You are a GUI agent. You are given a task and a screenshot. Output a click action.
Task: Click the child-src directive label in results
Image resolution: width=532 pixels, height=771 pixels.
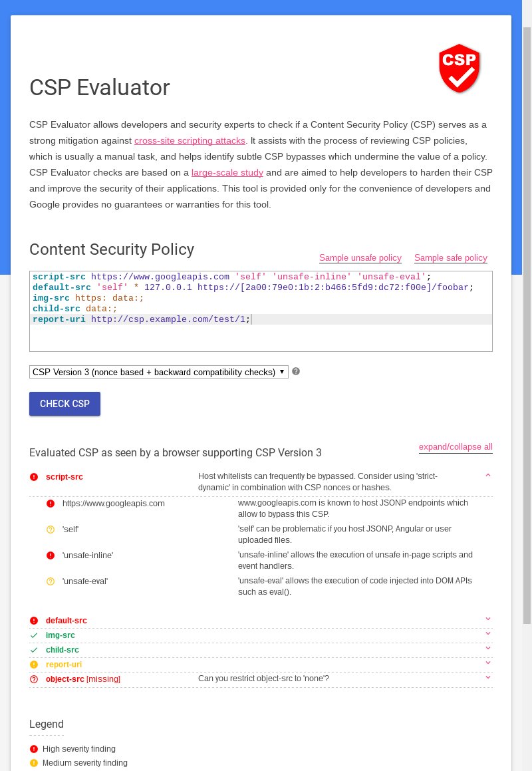click(63, 650)
